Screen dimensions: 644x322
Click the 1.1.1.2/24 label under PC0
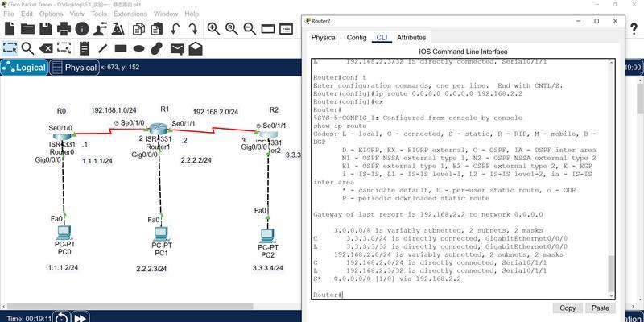pos(63,267)
